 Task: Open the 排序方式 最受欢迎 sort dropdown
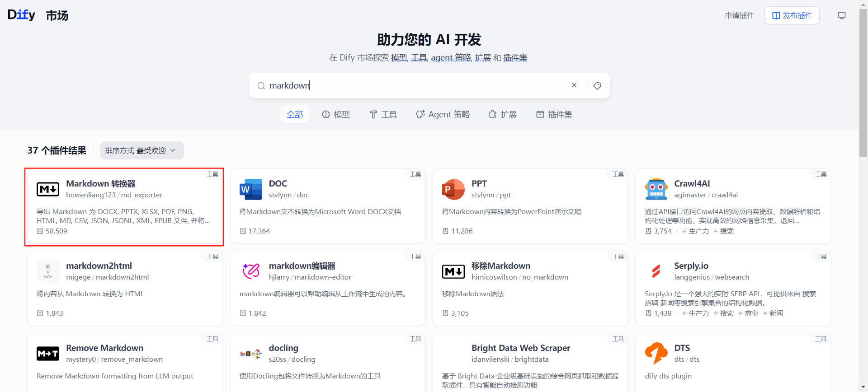click(x=142, y=150)
